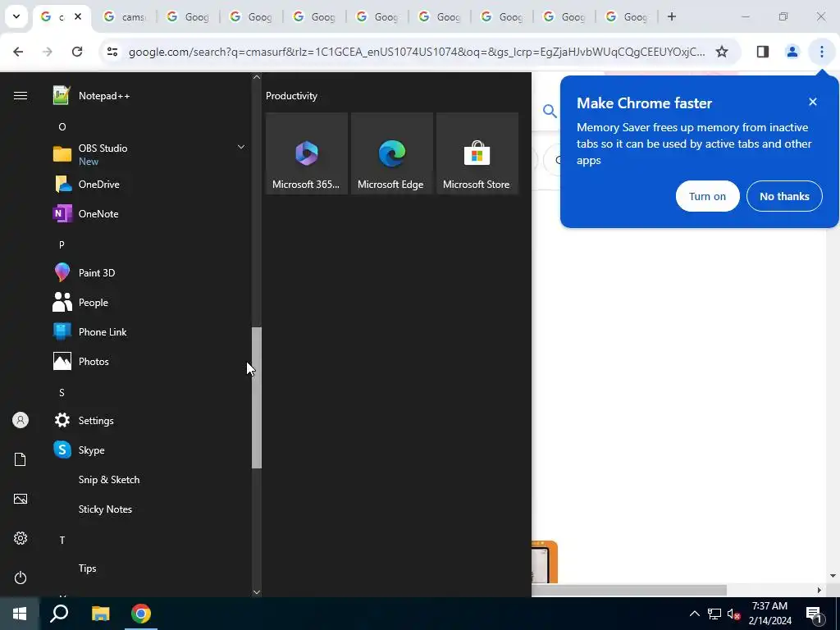Open a new Chrome tab
The width and height of the screenshot is (840, 630).
click(x=672, y=16)
